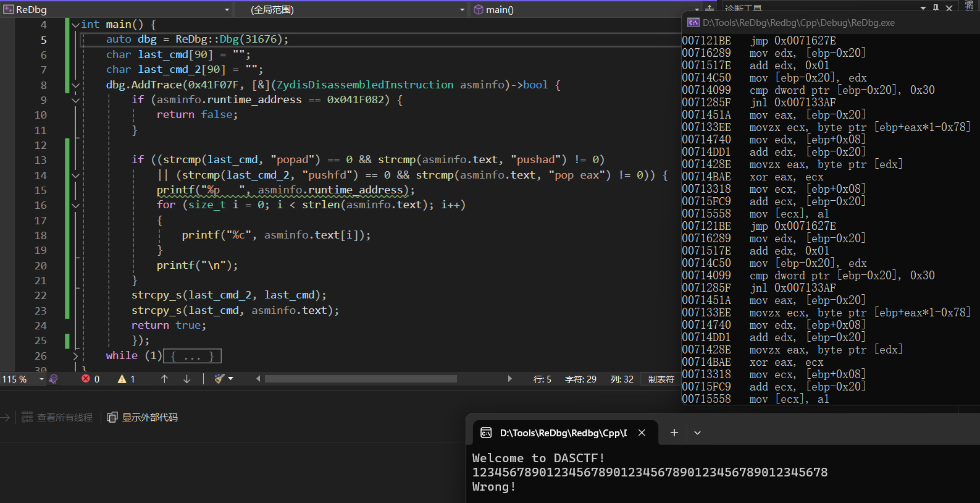Click the 'auto dbg = ReDbg::Dbg(31676);' line
This screenshot has width=980, height=503.
pos(198,40)
